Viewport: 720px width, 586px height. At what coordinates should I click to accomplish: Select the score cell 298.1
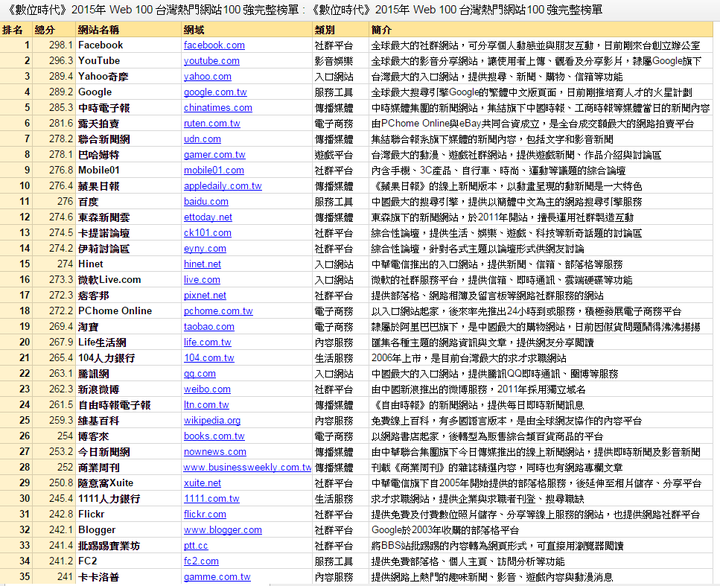click(53, 45)
